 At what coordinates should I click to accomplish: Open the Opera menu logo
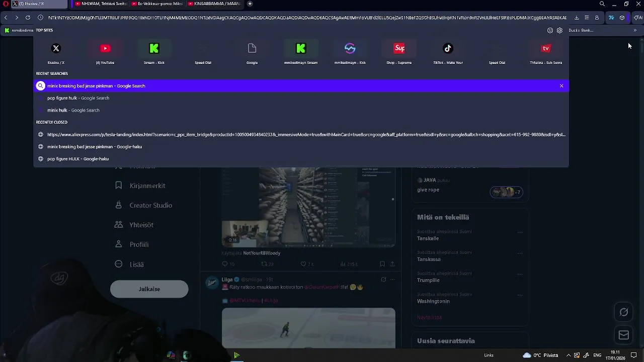coord(6,4)
